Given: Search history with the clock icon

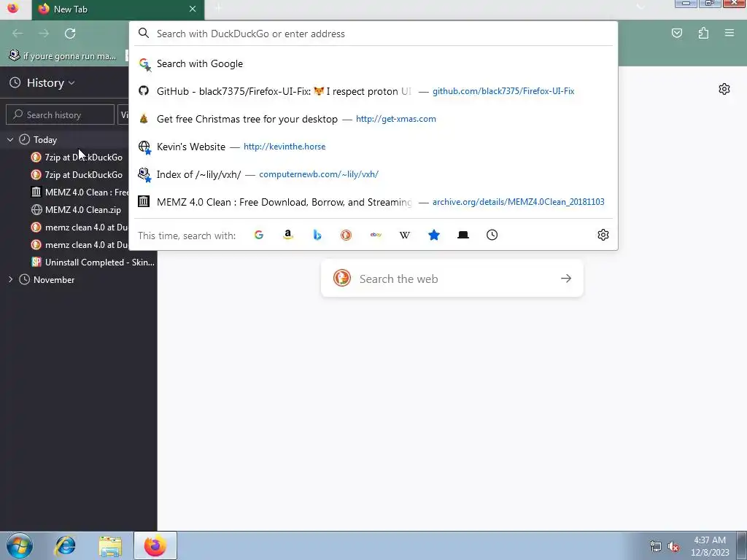Looking at the screenshot, I should pos(492,235).
